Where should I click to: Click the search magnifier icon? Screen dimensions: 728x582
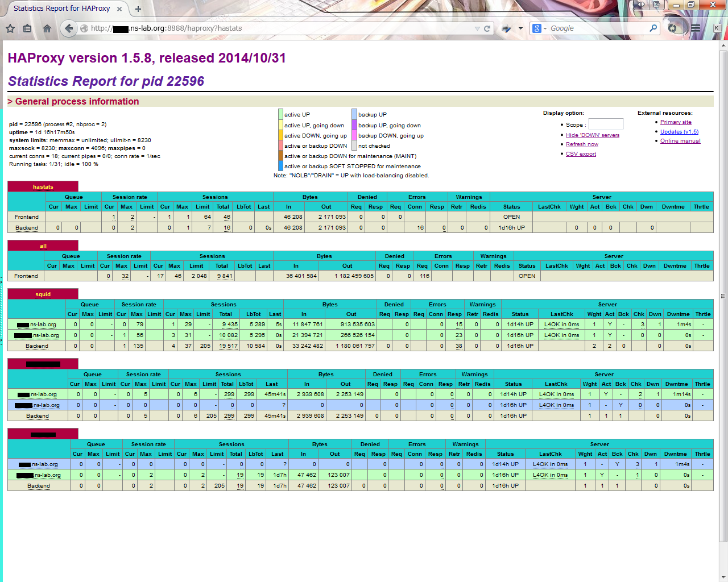click(x=653, y=28)
